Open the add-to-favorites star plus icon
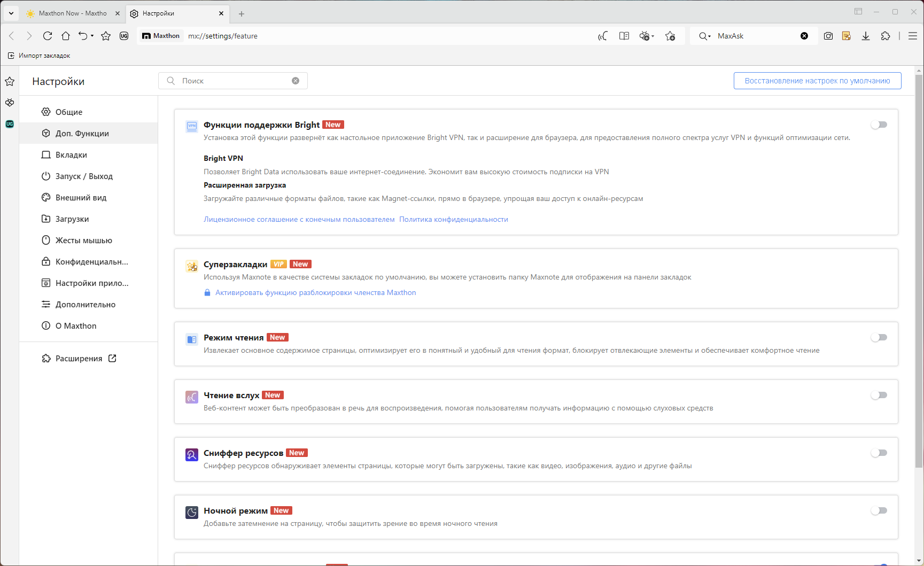This screenshot has height=566, width=924. (670, 36)
